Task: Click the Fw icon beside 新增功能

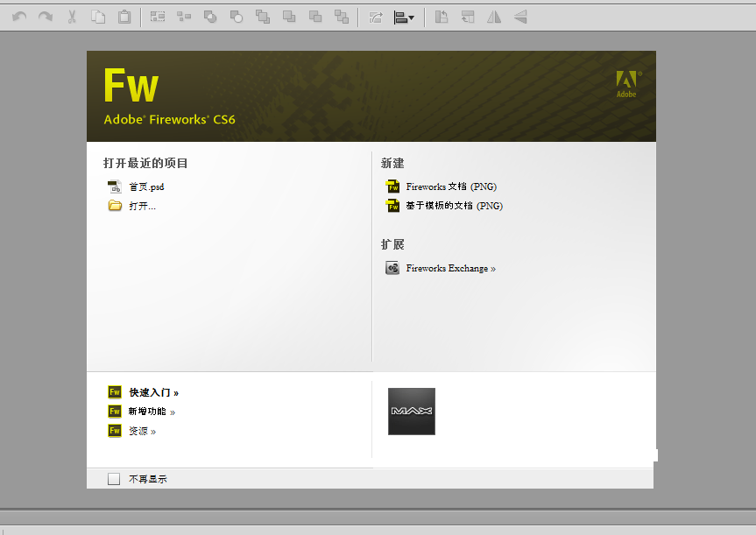Action: click(115, 412)
